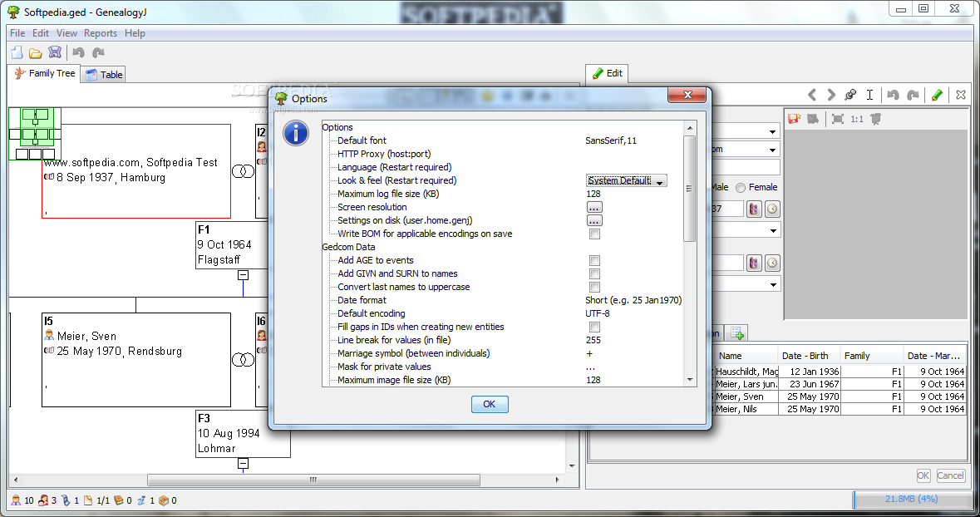Click Redo arrow in the Edit panel toolbar
This screenshot has width=980, height=517.
click(x=914, y=95)
